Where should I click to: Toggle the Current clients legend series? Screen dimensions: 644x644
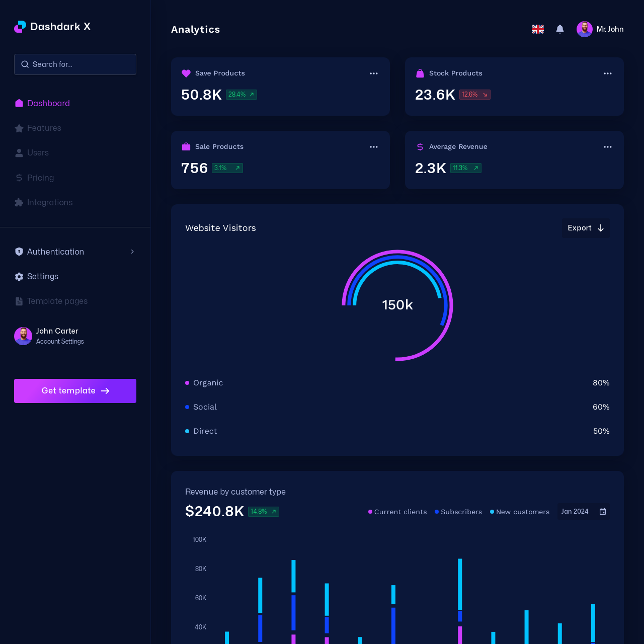[397, 512]
